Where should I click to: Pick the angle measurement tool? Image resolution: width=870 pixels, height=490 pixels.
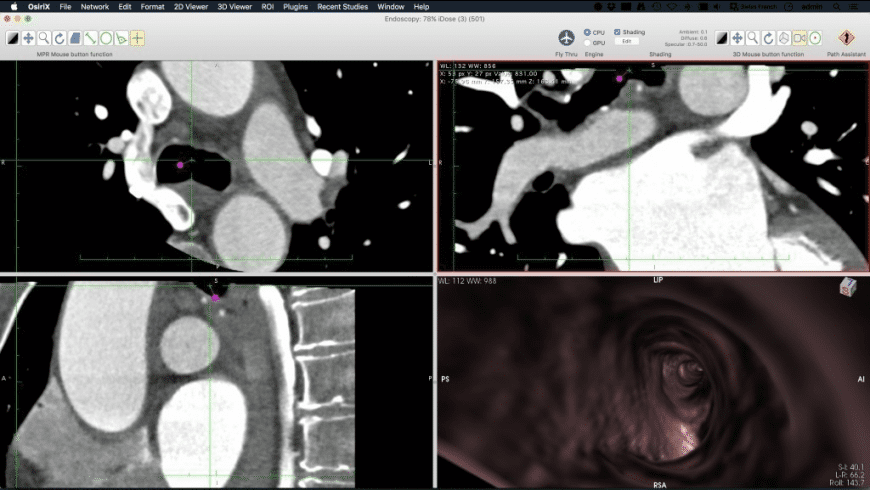(121, 38)
